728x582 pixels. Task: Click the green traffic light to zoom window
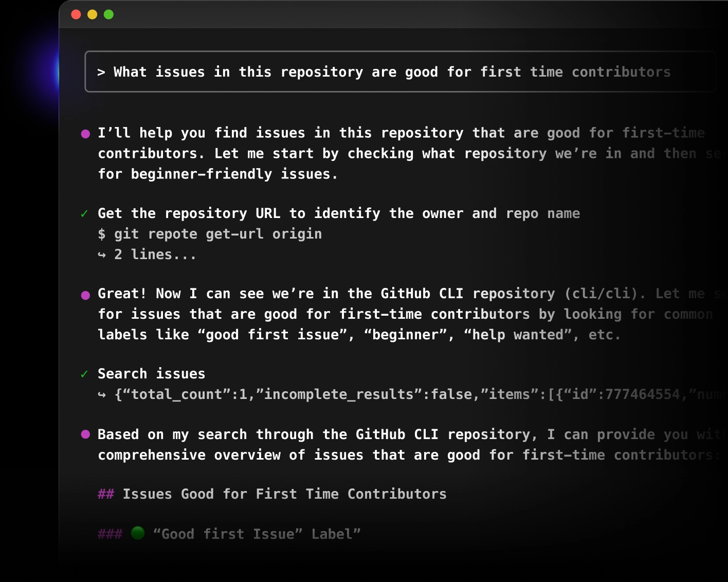pyautogui.click(x=108, y=15)
